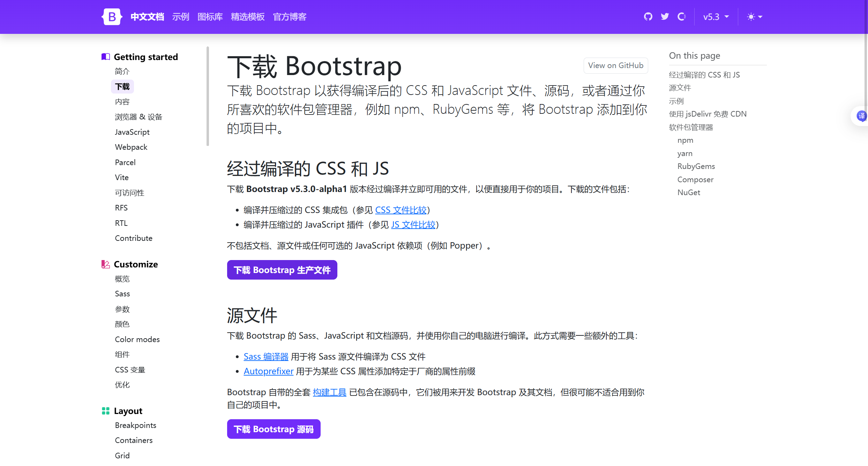Screen dimensions: 868x466
Task: Click the floating 译 translate bubble
Action: [862, 116]
